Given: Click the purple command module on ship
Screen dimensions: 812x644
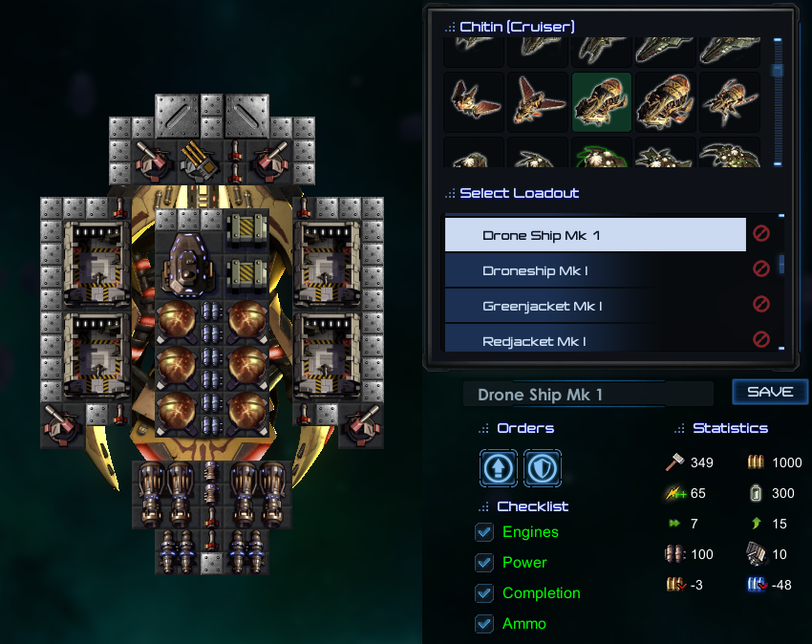Looking at the screenshot, I should (187, 265).
